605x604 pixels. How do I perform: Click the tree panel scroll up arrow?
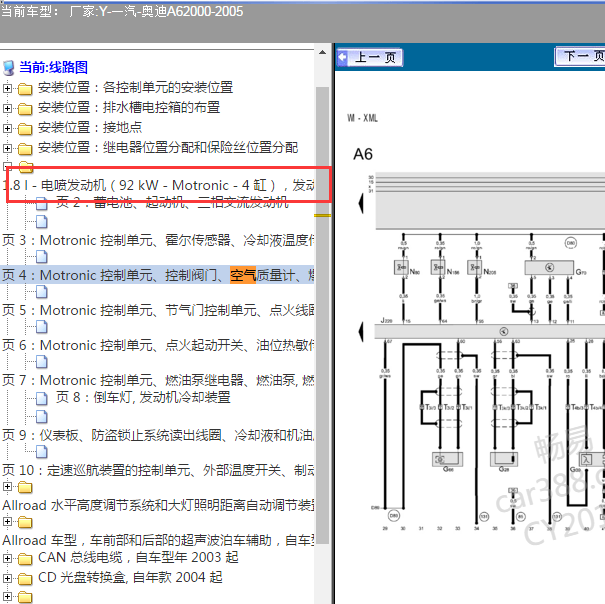point(323,52)
